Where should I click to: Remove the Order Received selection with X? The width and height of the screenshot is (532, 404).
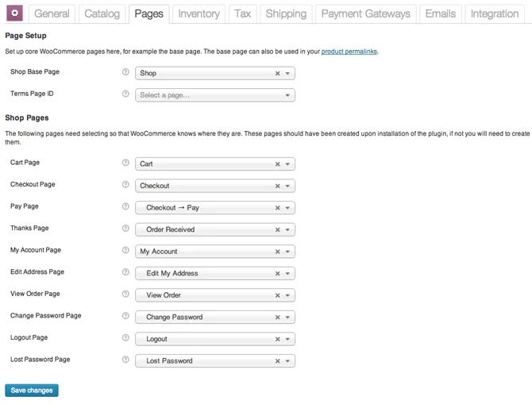(x=277, y=229)
